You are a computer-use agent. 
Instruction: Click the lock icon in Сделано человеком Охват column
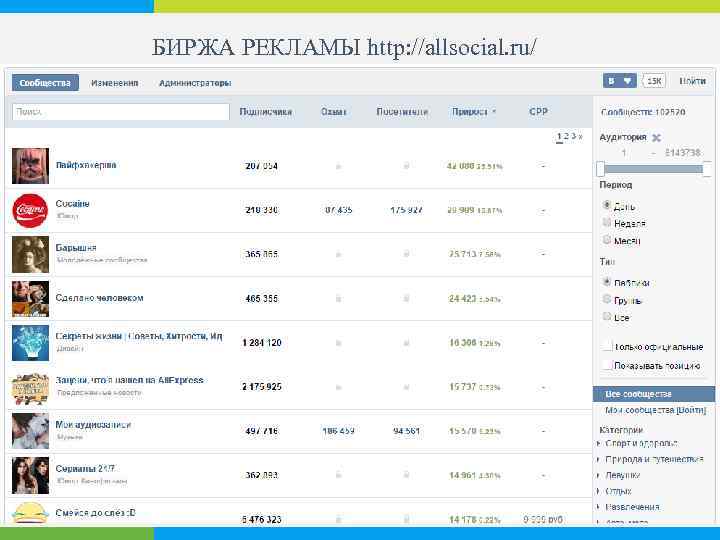[x=338, y=298]
